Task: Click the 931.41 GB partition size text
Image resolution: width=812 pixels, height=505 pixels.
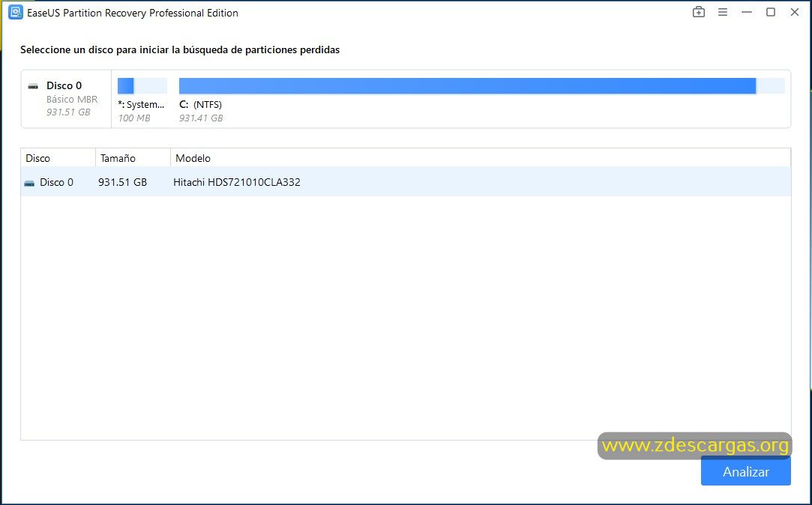Action: tap(201, 118)
